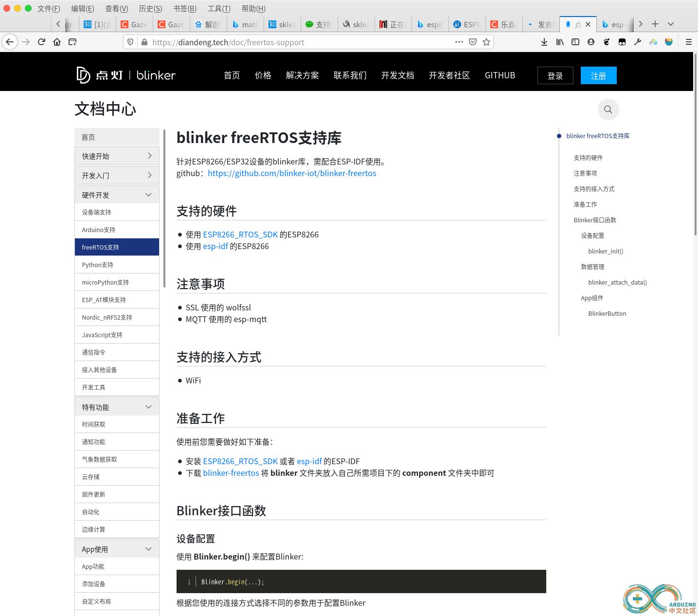Image resolution: width=698 pixels, height=616 pixels.
Task: Collapse the 硬件开发 section
Action: (x=117, y=195)
